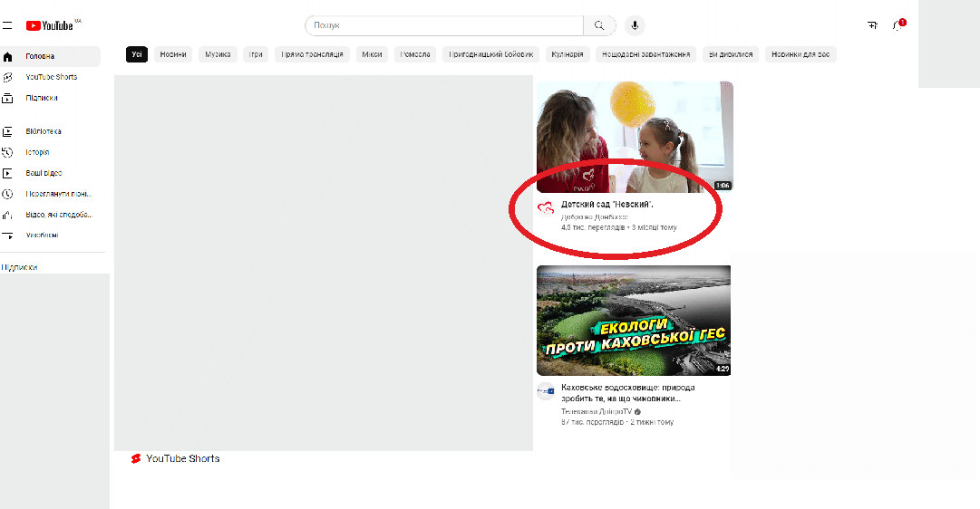The height and width of the screenshot is (509, 980).
Task: Select the Новинки для вас chip
Action: pyautogui.click(x=800, y=54)
